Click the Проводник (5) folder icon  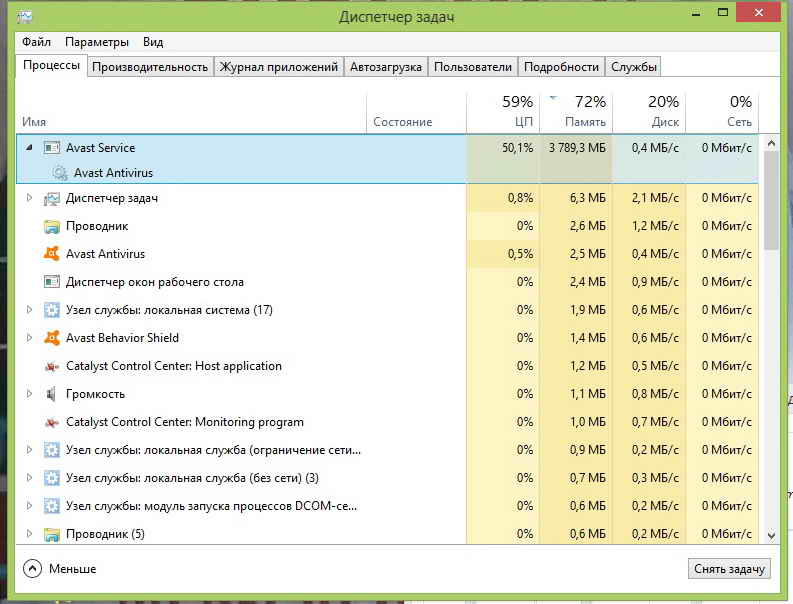click(52, 534)
